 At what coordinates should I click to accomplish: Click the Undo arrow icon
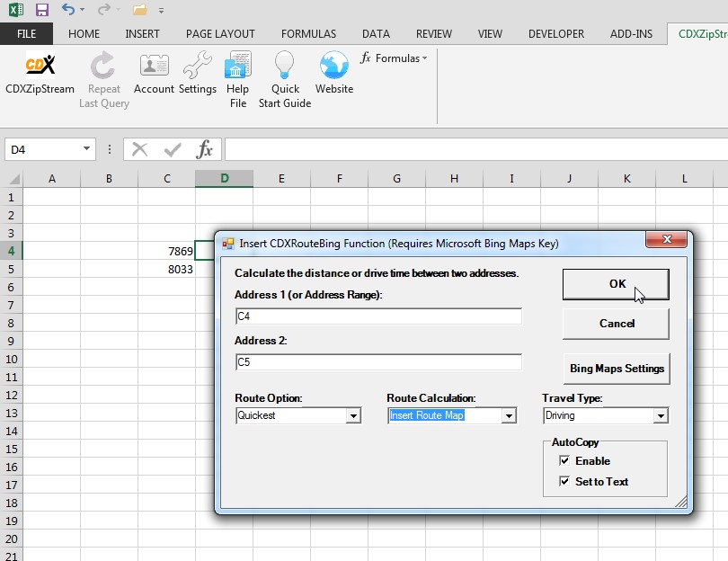click(67, 9)
